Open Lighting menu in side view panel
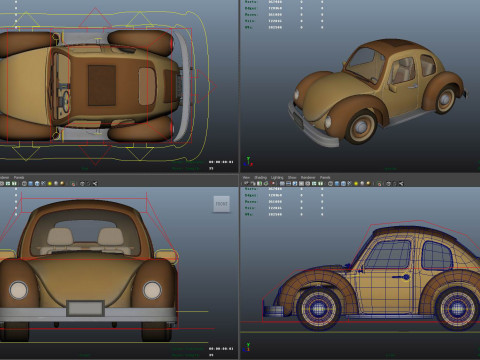Screen dimensions: 480x360 point(277,178)
